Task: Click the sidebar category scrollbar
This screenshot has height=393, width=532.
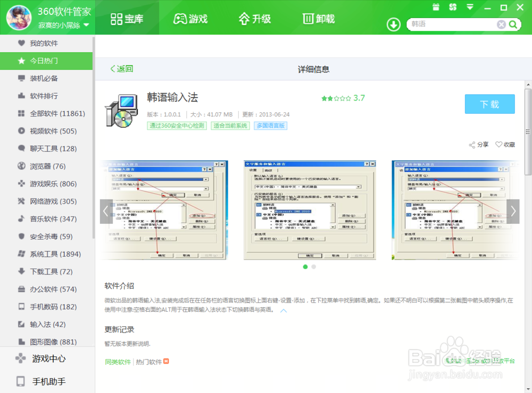Action: (94, 137)
